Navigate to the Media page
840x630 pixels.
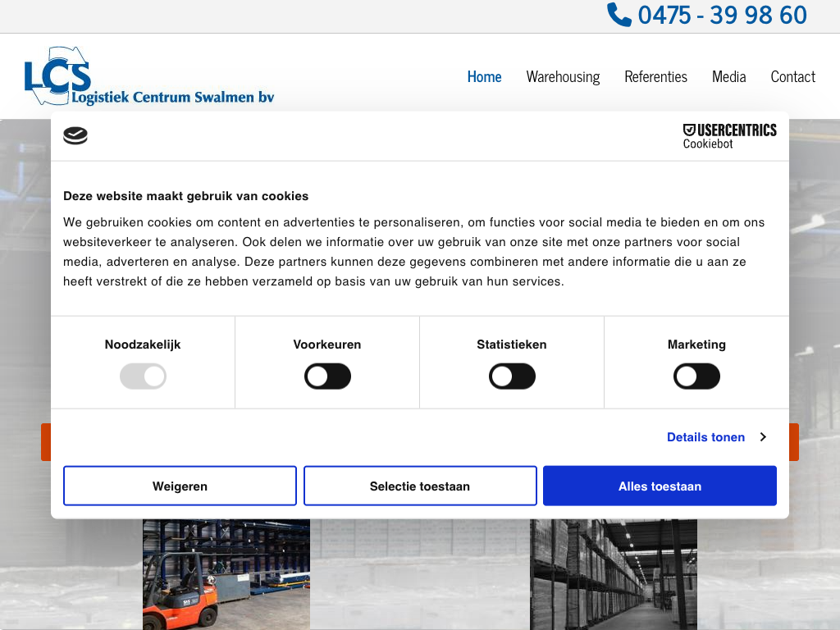(x=728, y=76)
